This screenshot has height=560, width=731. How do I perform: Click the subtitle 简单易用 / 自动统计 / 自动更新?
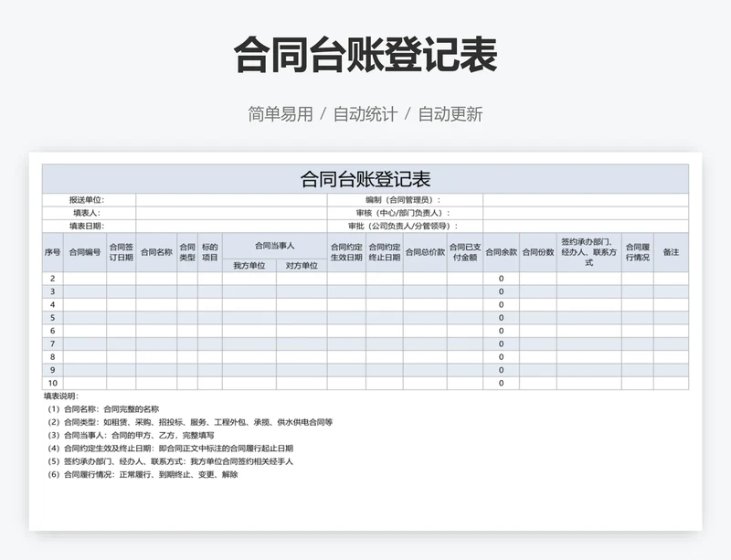365,114
